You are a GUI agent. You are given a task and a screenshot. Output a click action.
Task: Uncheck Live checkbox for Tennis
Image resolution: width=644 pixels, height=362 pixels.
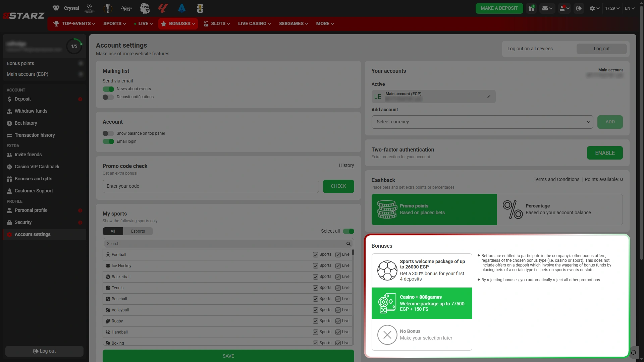[x=338, y=288]
